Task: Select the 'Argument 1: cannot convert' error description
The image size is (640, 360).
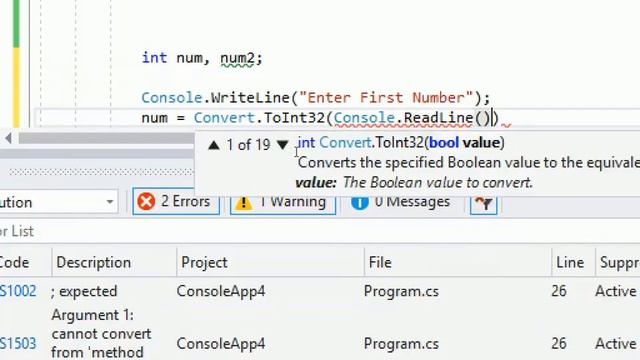Action: pyautogui.click(x=101, y=333)
